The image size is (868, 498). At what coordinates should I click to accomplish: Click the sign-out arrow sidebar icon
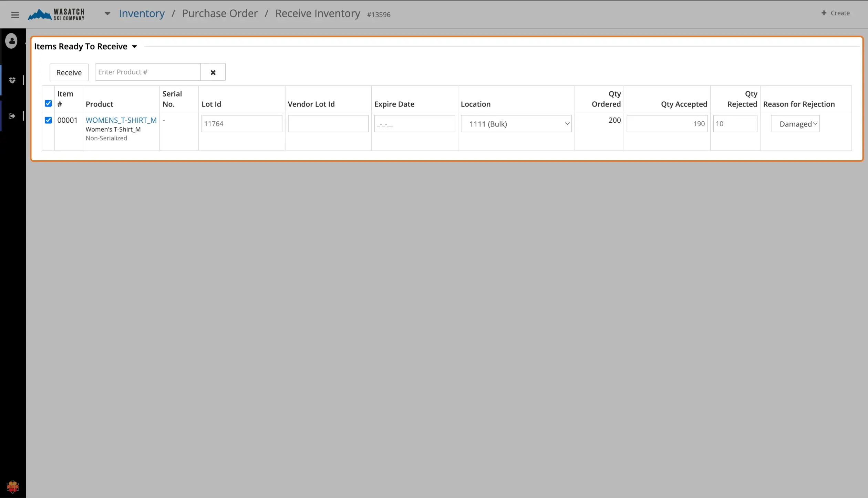click(x=12, y=116)
